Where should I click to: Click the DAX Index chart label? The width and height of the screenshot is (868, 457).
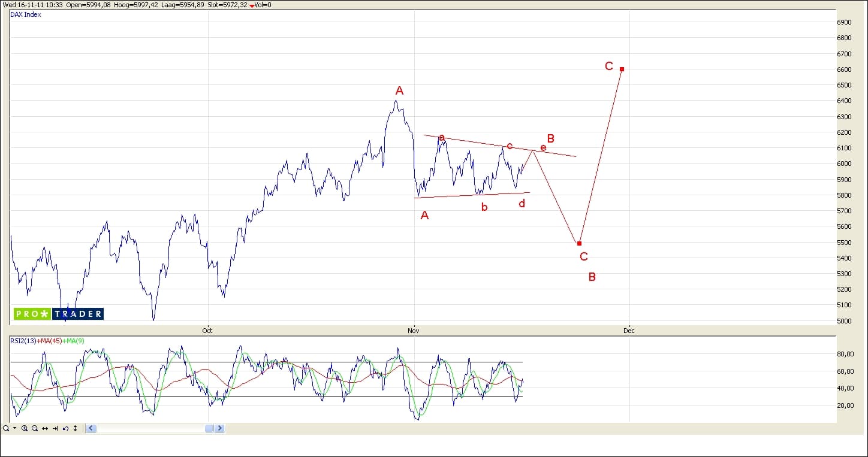pyautogui.click(x=26, y=14)
